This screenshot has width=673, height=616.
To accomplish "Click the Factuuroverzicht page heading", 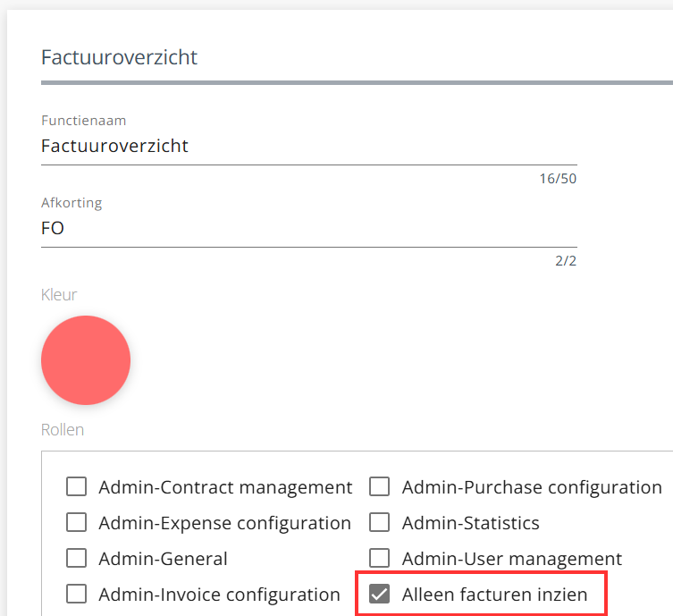I will 120,58.
